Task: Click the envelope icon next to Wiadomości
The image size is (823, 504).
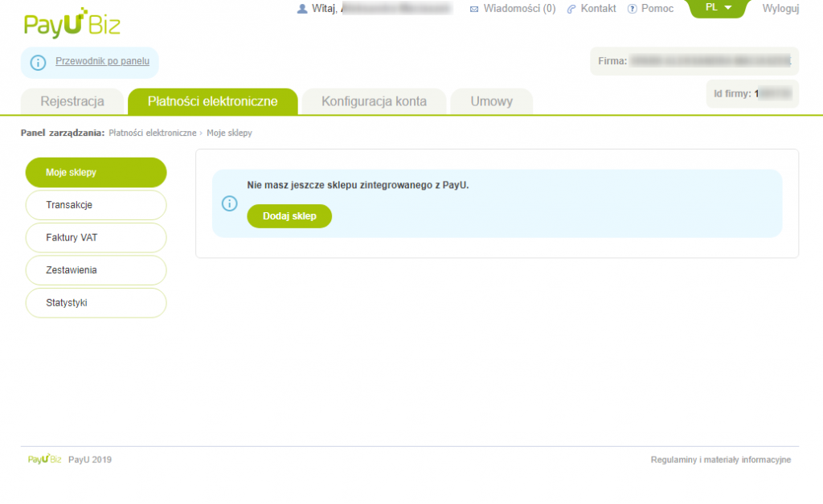Action: [474, 9]
